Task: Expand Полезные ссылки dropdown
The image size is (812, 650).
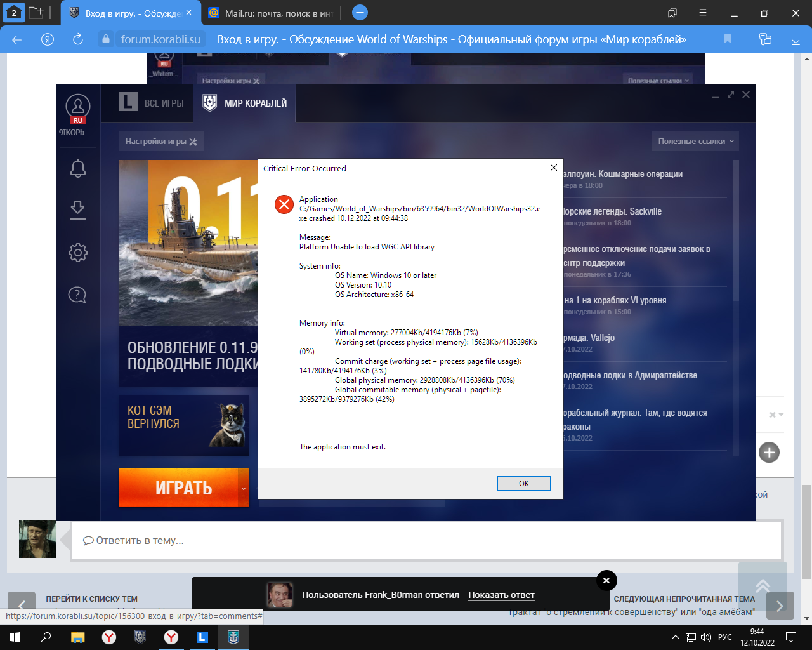Action: pyautogui.click(x=696, y=142)
